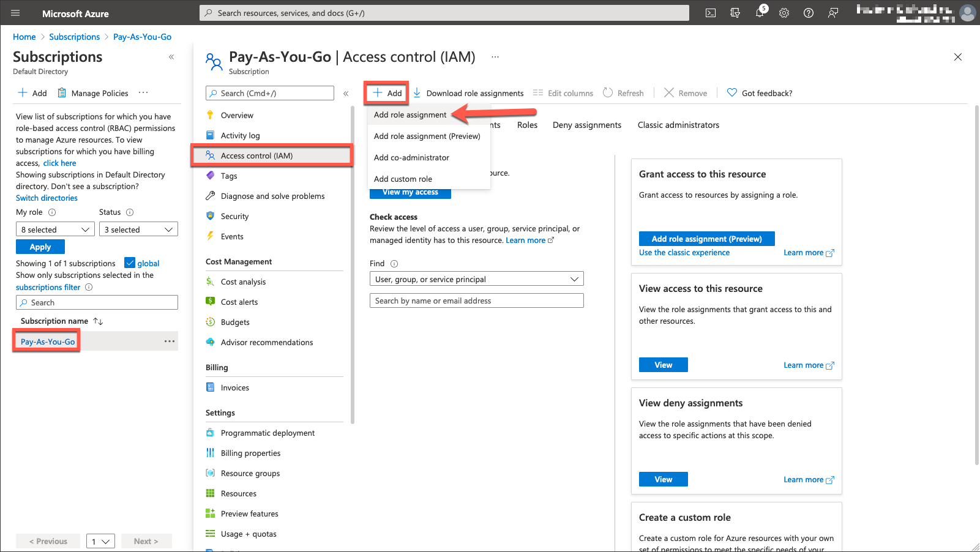Open Cost analysis
Image resolution: width=980 pixels, height=552 pixels.
(x=243, y=282)
